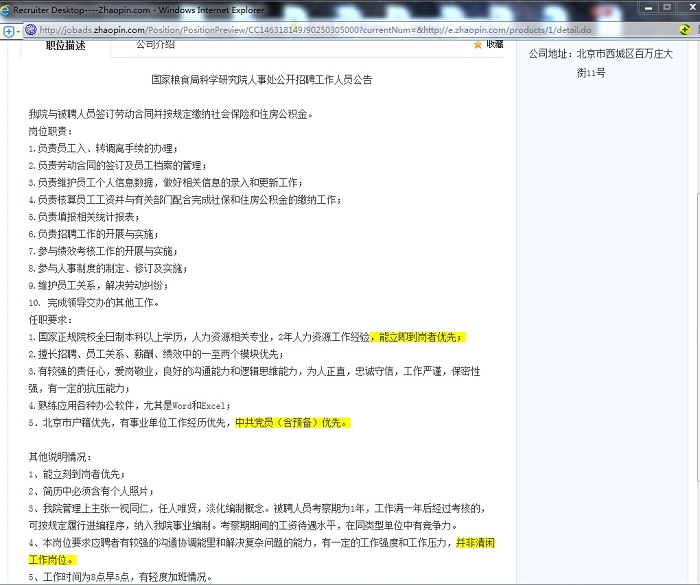700x585 pixels.
Task: Click highlighted text 中共党员（含预备）优先
Action: click(293, 423)
